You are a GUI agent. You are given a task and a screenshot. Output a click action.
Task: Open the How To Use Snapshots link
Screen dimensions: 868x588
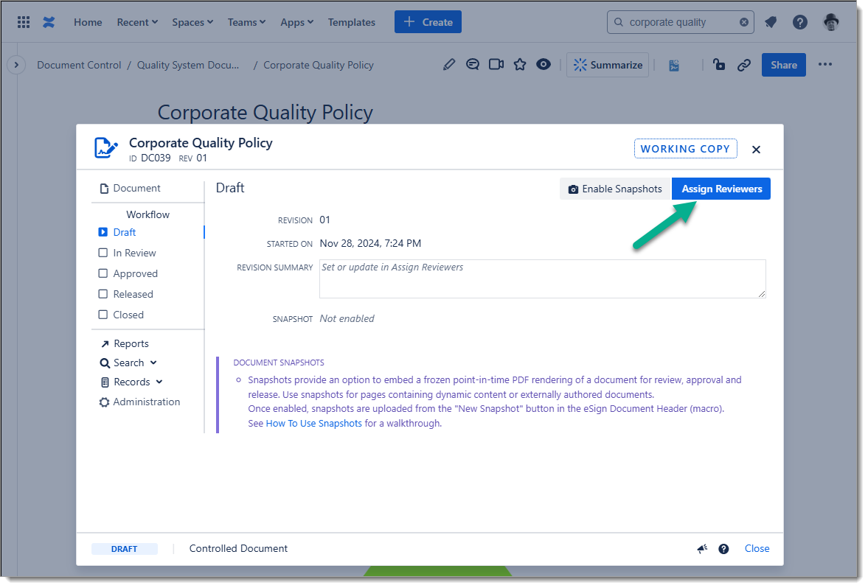313,423
